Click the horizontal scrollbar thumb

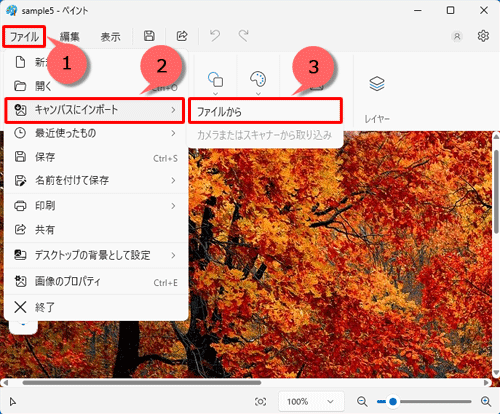142,383
